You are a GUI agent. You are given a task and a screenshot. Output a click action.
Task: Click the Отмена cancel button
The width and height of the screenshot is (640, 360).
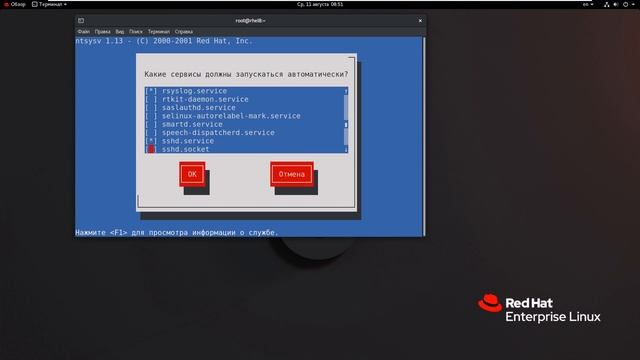tap(292, 174)
